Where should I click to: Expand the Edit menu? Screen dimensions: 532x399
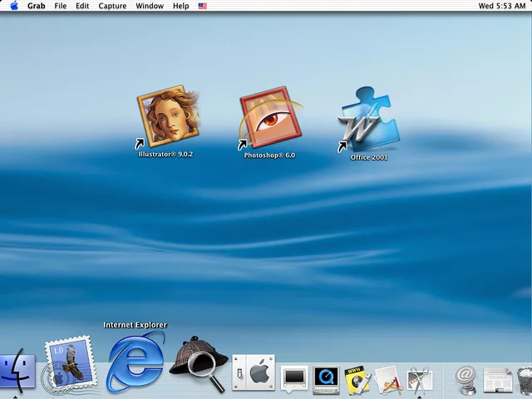[82, 6]
